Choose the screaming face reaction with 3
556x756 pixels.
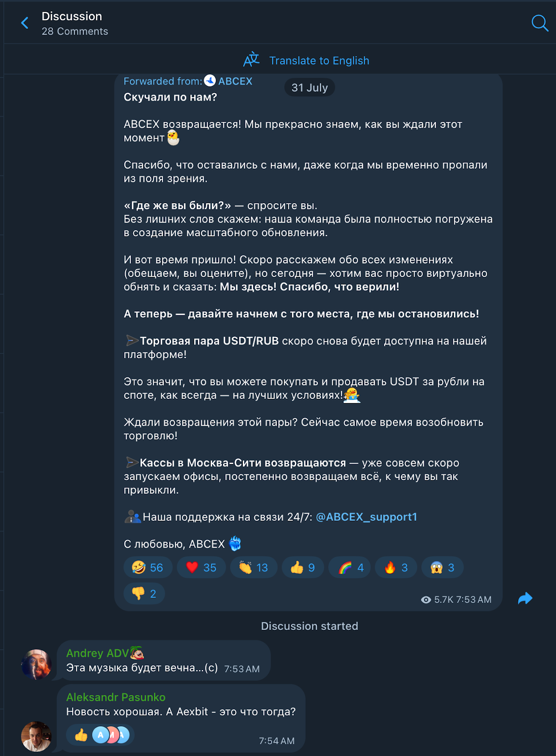click(x=443, y=567)
